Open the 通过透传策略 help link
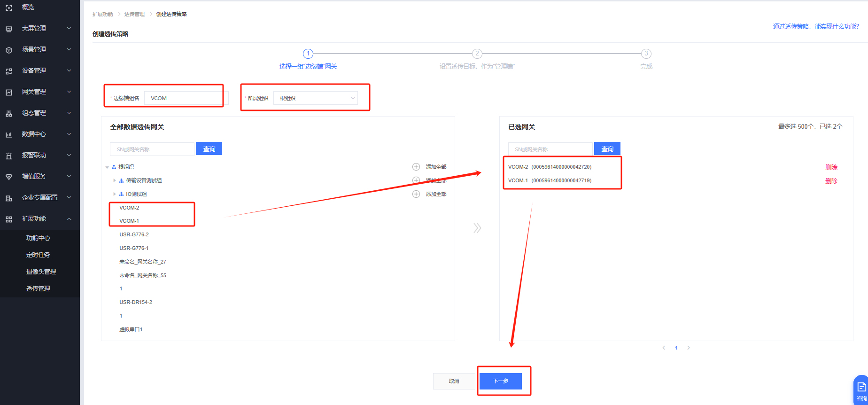Viewport: 868px width, 405px height. [x=816, y=26]
